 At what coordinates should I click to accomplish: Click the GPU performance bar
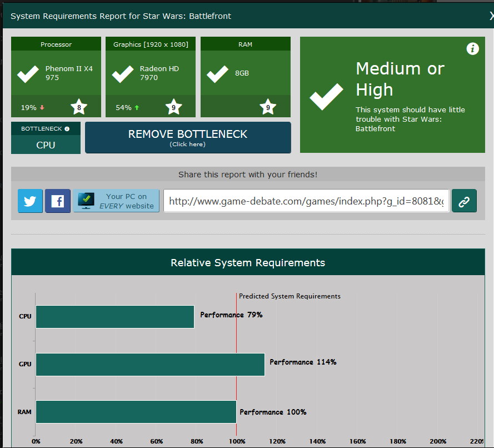150,365
